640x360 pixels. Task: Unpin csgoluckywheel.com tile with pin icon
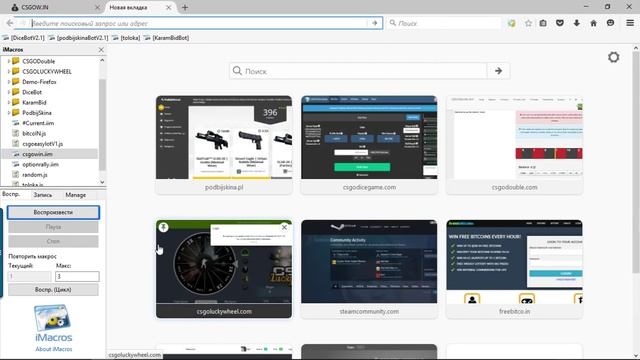pos(163,227)
